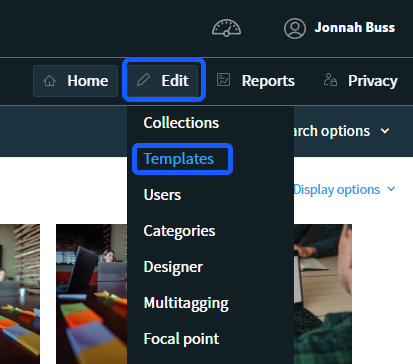This screenshot has width=413, height=364.
Task: Click the Reports chart icon
Action: point(223,80)
